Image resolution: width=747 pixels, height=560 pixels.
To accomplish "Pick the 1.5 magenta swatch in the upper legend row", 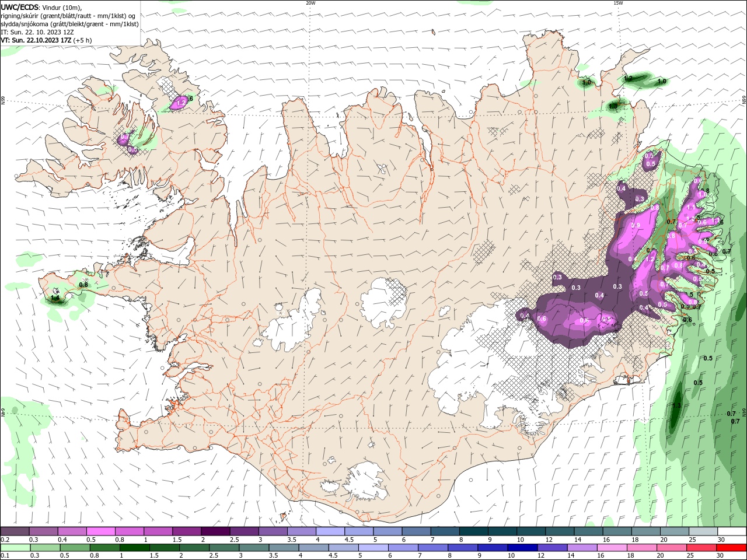I will pos(186,531).
